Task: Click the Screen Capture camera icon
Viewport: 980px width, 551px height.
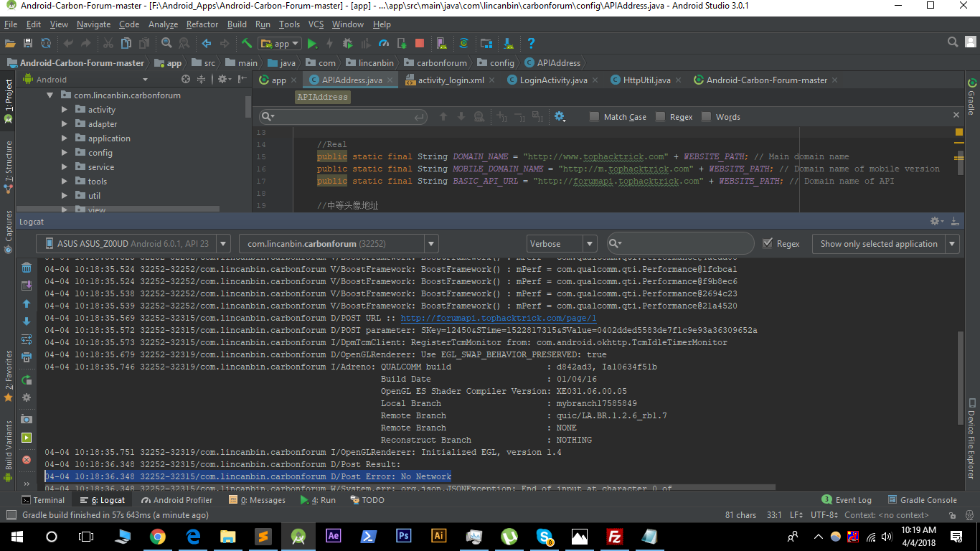Action: click(27, 419)
